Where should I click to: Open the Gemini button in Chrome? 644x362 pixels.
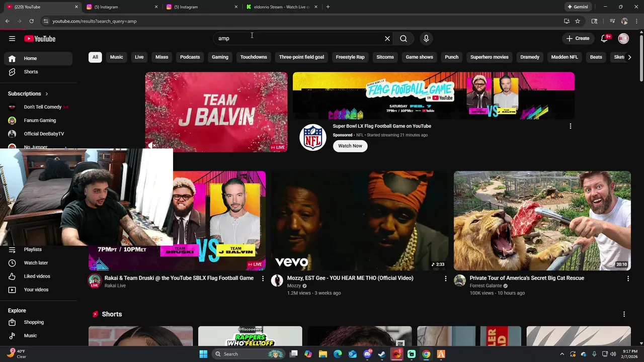click(577, 7)
